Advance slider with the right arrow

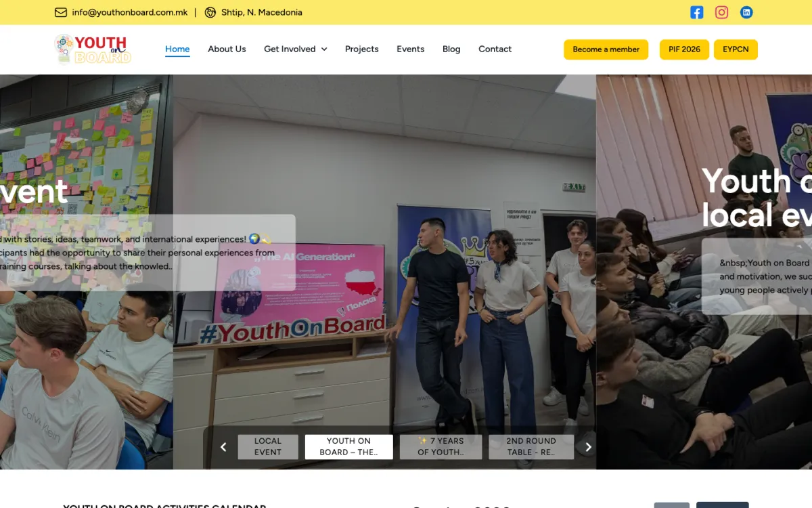(x=588, y=447)
